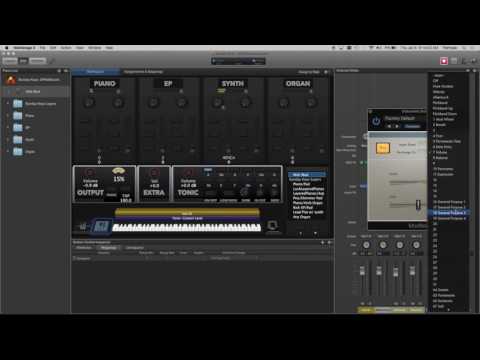Click the second knob under PIANO
480x360 pixels.
[x=118, y=102]
